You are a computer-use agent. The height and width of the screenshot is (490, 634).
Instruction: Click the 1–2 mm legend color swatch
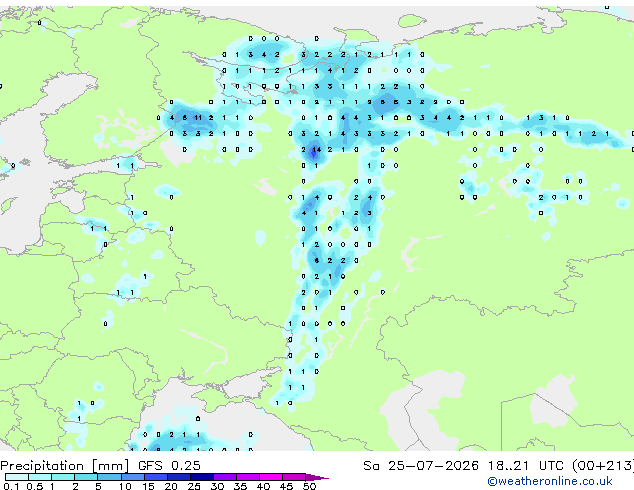point(63,477)
